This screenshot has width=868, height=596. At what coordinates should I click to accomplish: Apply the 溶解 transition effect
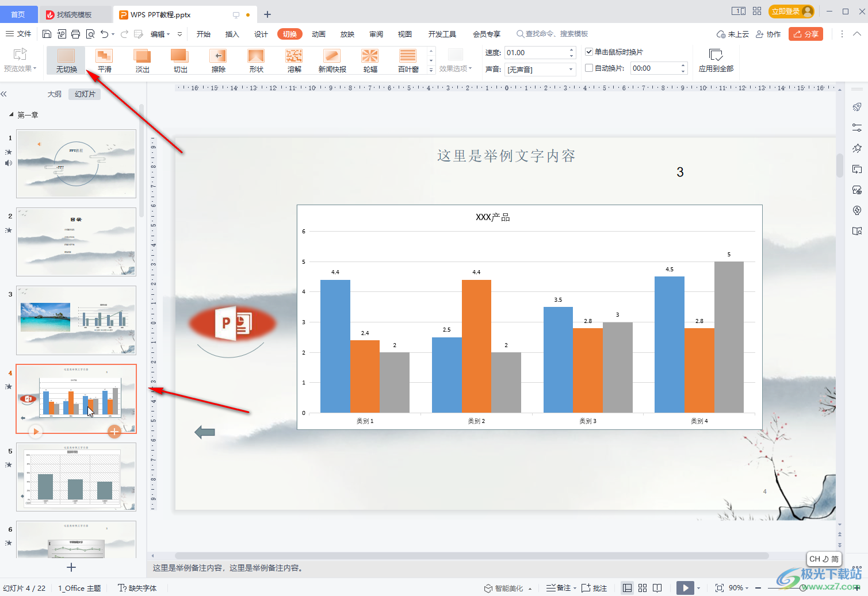(x=294, y=60)
